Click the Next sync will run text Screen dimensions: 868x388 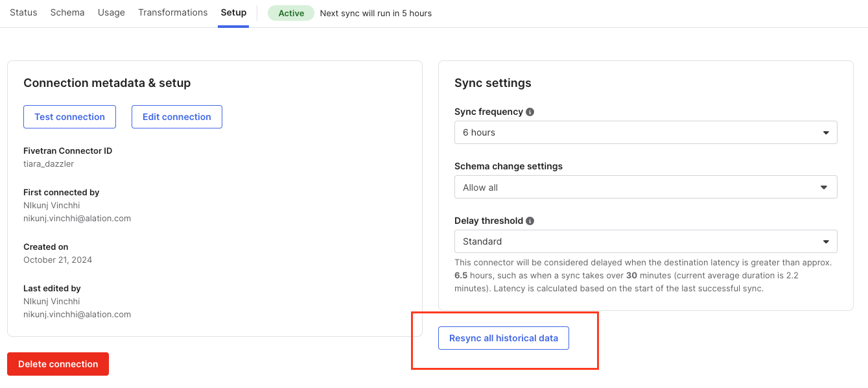click(376, 13)
